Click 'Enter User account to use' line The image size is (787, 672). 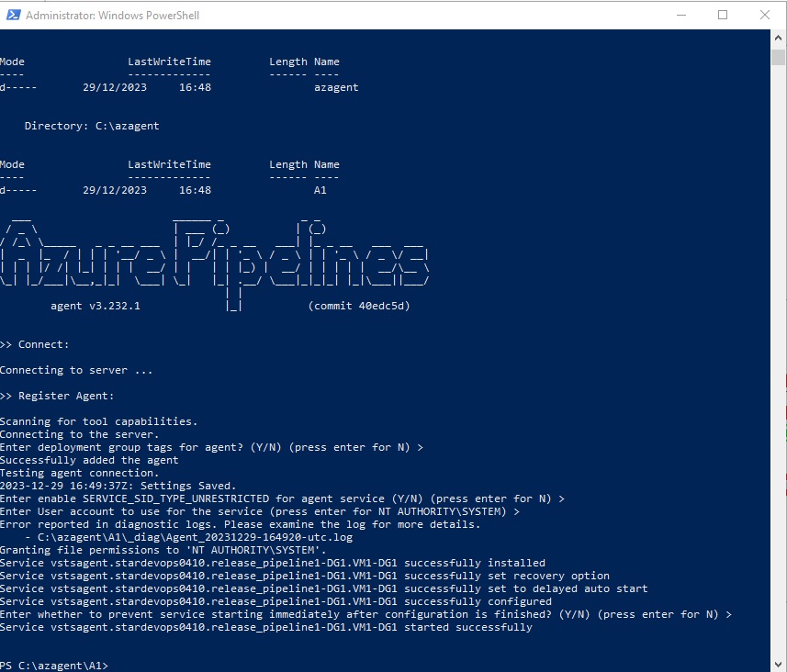click(260, 511)
